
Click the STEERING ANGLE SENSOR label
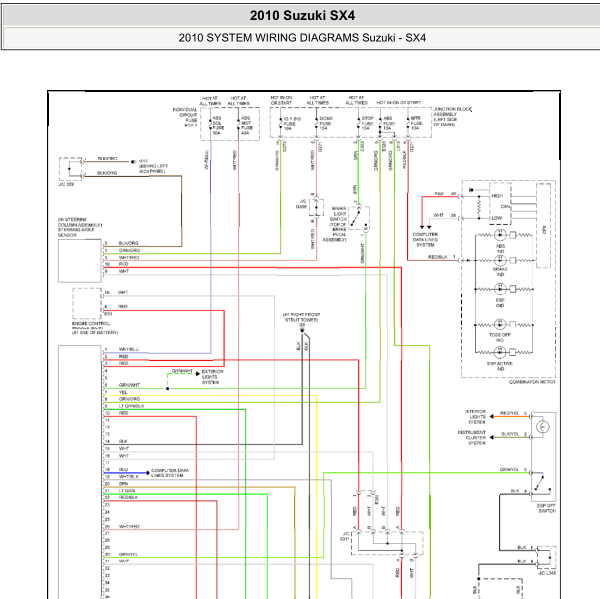tap(80, 227)
